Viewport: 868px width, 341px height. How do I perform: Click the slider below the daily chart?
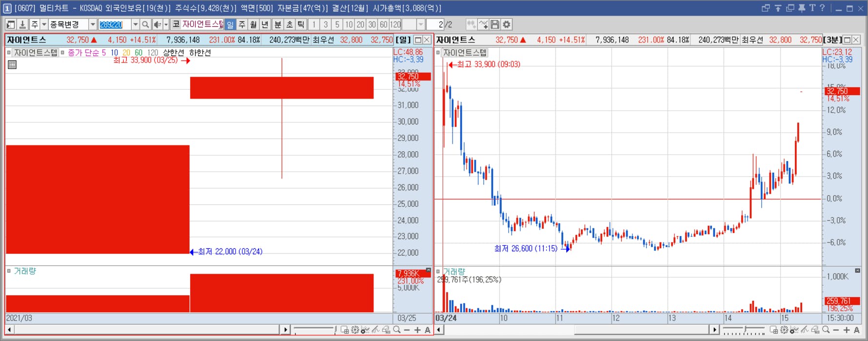pos(316,330)
